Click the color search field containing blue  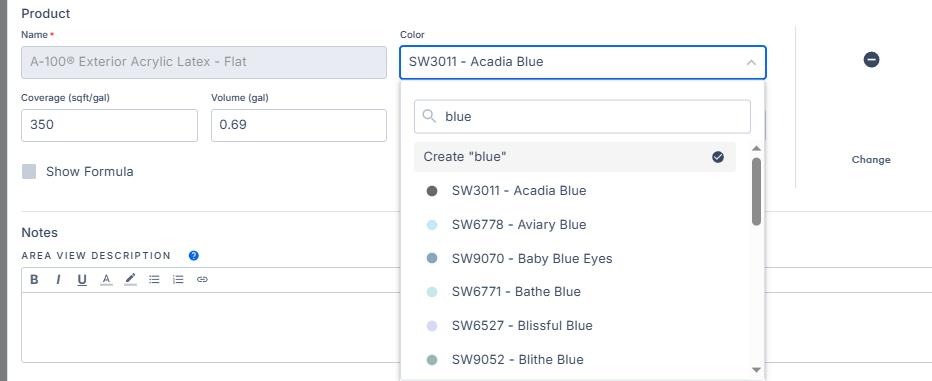pyautogui.click(x=582, y=116)
